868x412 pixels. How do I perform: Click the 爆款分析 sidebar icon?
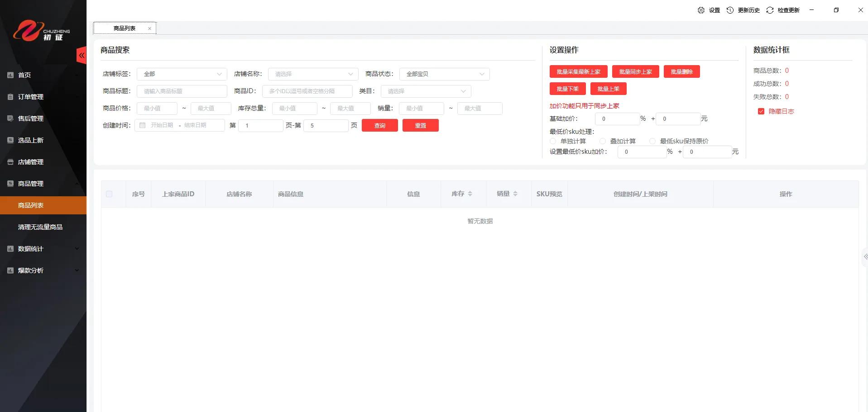click(x=10, y=270)
